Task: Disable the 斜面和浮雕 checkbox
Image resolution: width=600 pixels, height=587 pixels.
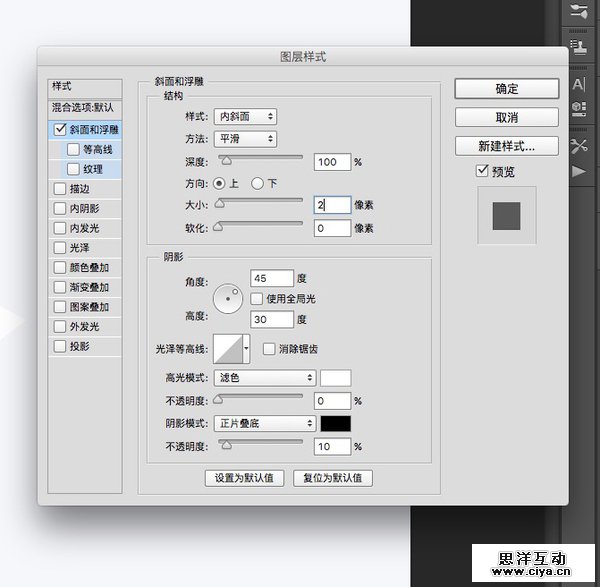Action: pyautogui.click(x=60, y=129)
